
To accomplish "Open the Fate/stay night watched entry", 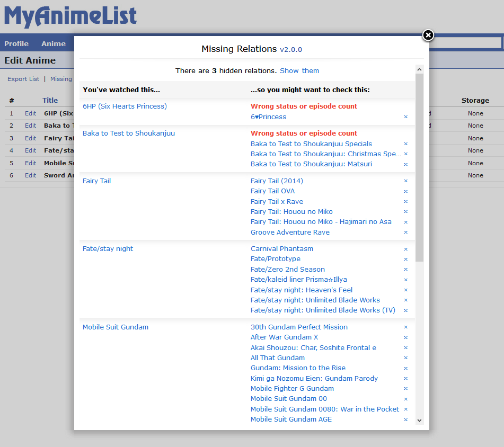I will coord(108,249).
